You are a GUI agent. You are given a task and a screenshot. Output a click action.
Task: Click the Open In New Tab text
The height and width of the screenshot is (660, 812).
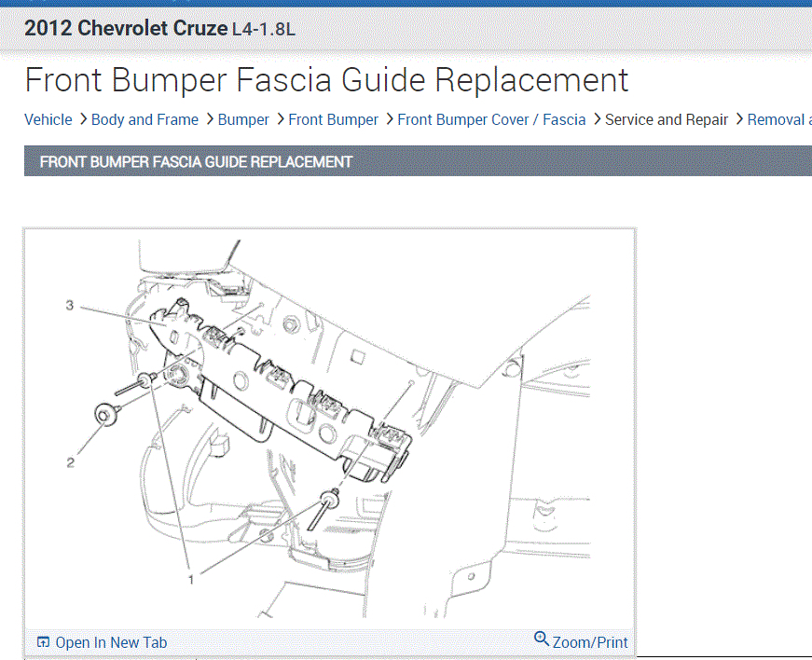coord(111,642)
